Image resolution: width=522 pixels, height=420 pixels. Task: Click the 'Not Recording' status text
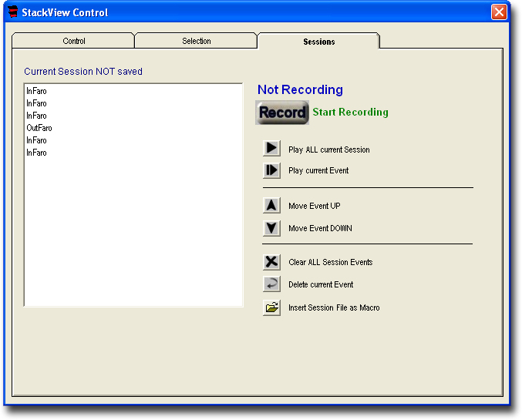coord(300,89)
